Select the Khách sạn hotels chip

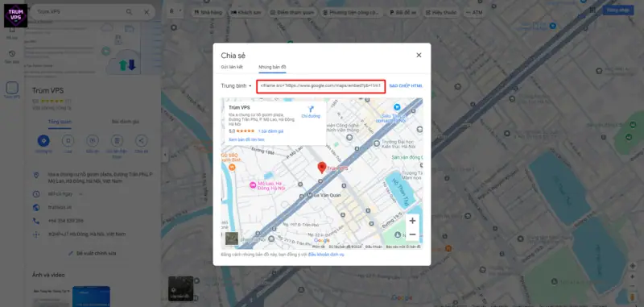pyautogui.click(x=246, y=12)
